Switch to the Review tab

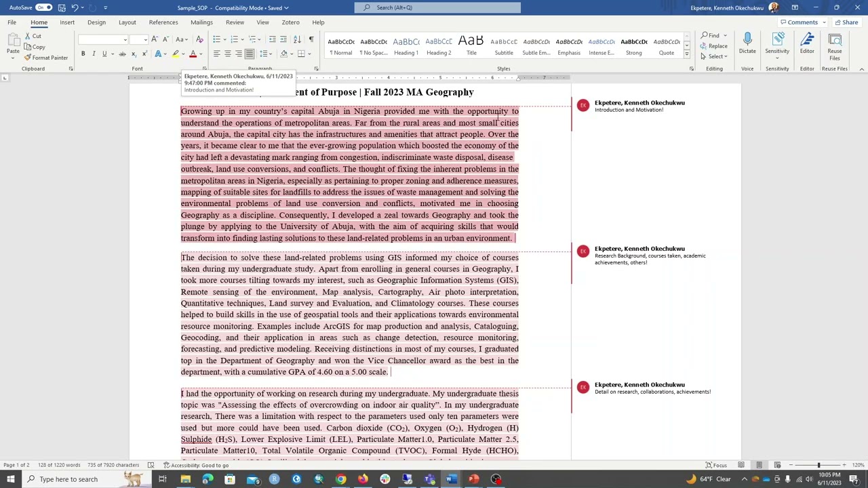[x=235, y=22]
